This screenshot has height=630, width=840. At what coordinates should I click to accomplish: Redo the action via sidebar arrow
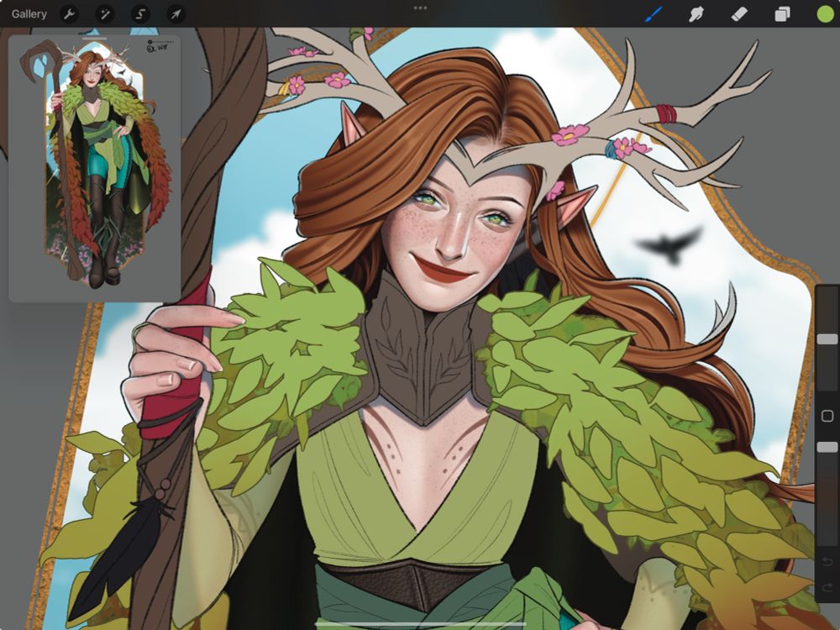[827, 586]
